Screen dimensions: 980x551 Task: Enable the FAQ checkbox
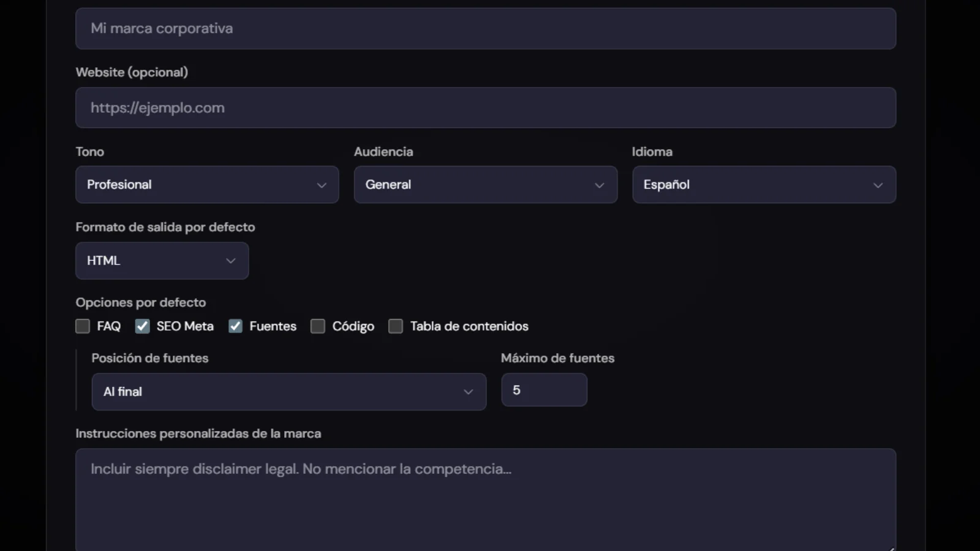[83, 326]
